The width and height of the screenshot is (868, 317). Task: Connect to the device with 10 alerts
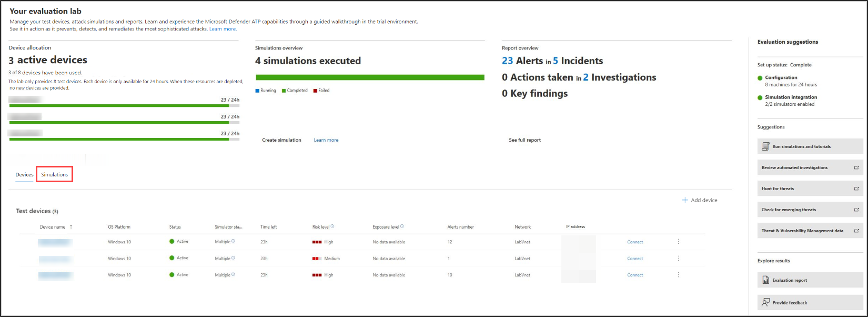[x=635, y=275]
